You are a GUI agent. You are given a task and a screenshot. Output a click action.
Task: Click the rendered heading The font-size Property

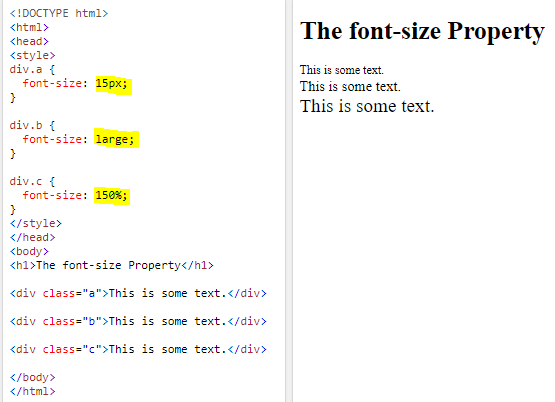pyautogui.click(x=422, y=31)
